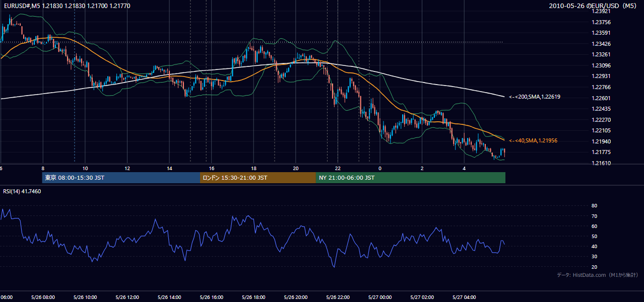Click price axis value 1.23921
Screen dimensions: 644x302
pos(601,11)
